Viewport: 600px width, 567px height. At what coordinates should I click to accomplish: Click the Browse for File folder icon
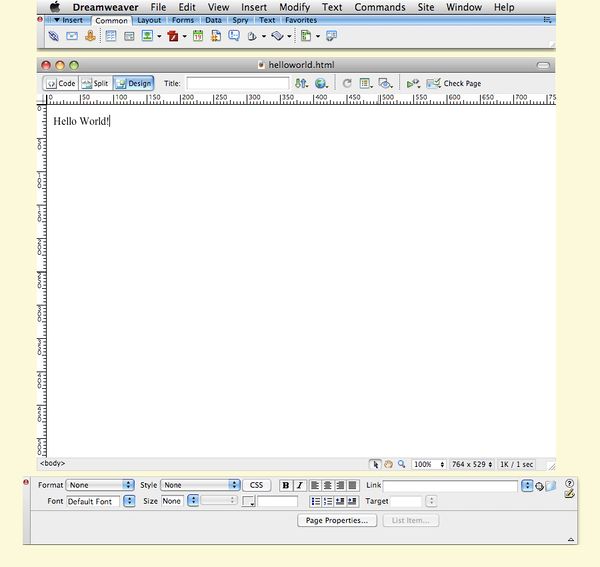coord(551,486)
